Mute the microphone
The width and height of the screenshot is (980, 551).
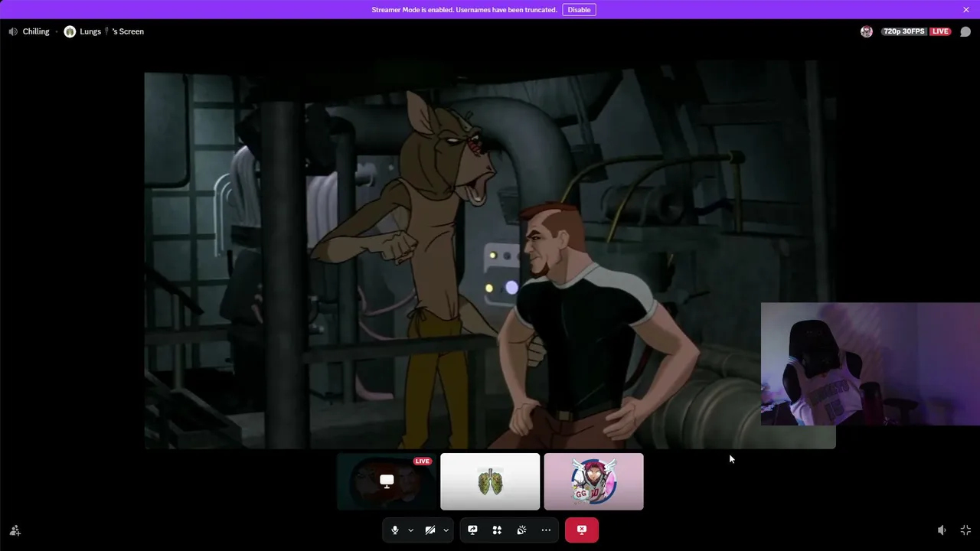(x=394, y=530)
